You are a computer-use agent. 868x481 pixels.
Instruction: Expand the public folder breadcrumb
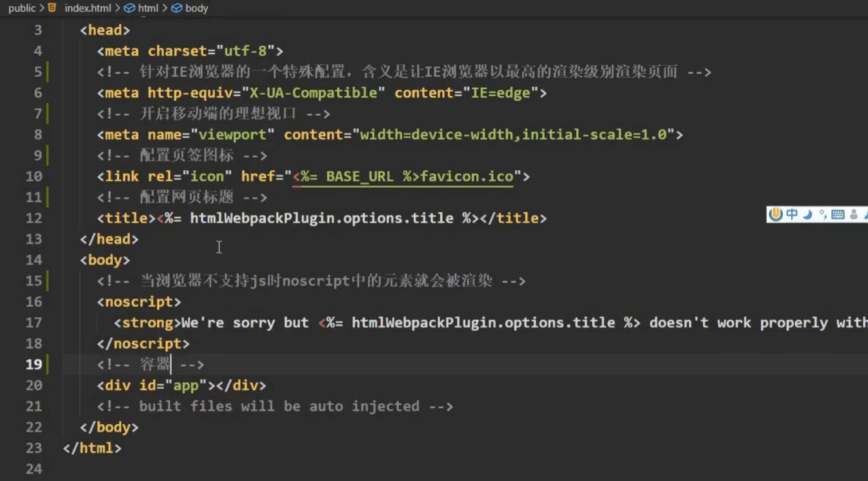(x=21, y=8)
